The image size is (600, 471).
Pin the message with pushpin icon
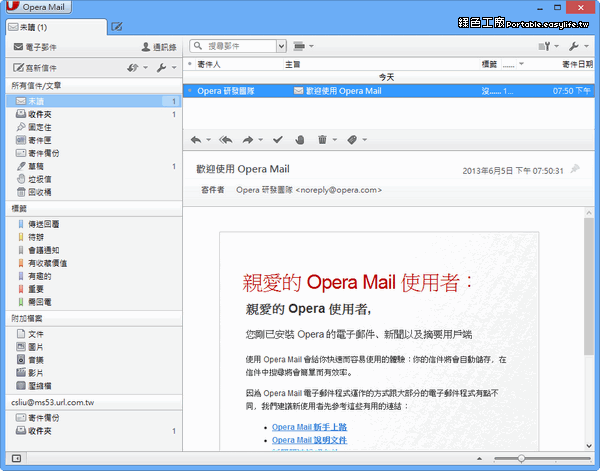point(575,169)
